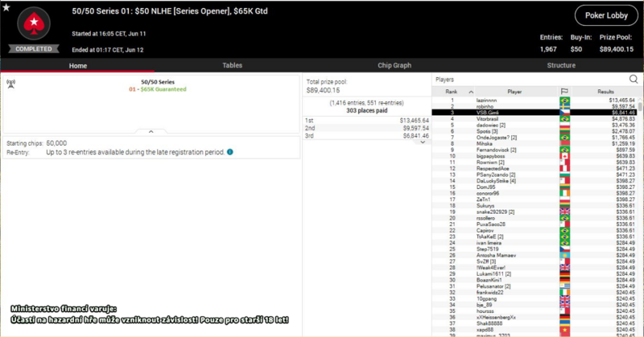644x337 pixels.
Task: Click the Brazil flag beside lazrinnnn
Action: pos(565,101)
